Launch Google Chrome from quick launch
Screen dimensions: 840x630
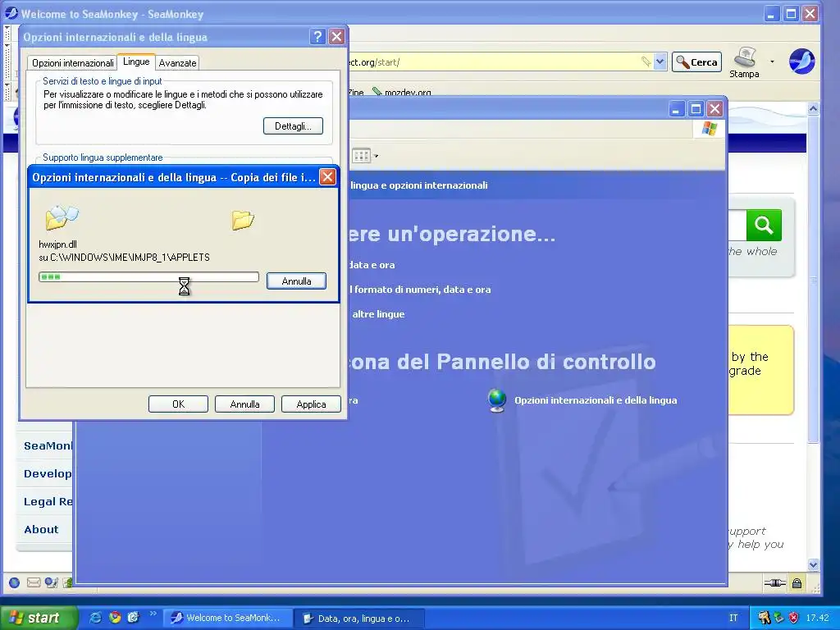click(x=115, y=618)
